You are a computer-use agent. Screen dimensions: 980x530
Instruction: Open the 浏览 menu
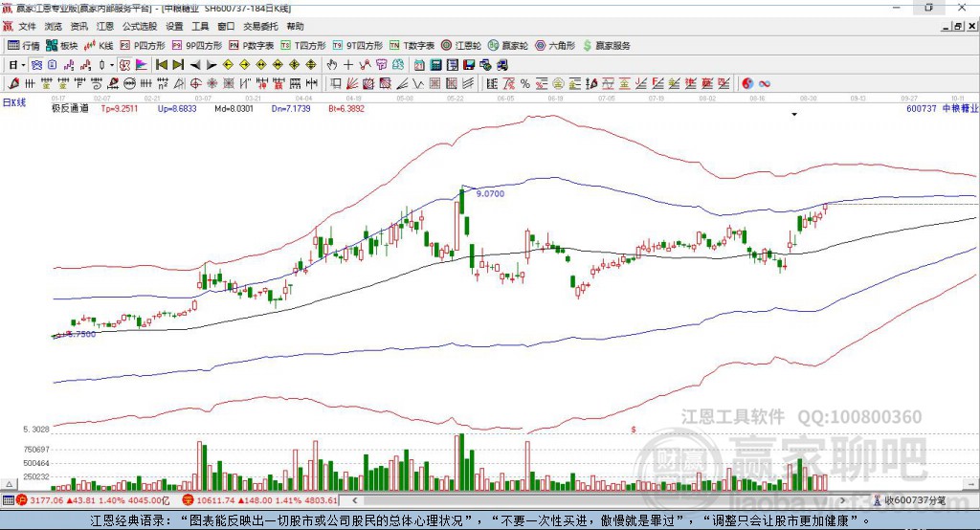(54, 26)
